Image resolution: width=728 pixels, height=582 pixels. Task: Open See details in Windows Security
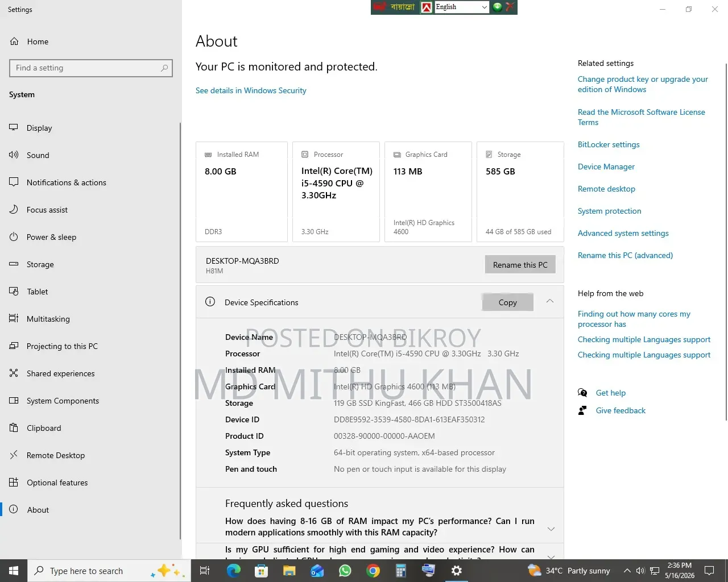click(x=251, y=90)
